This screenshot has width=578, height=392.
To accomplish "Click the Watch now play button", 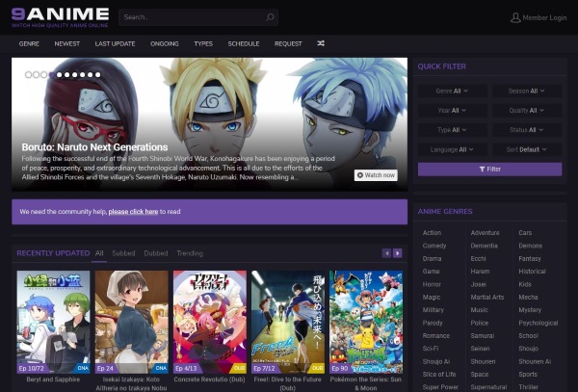I will tap(375, 175).
